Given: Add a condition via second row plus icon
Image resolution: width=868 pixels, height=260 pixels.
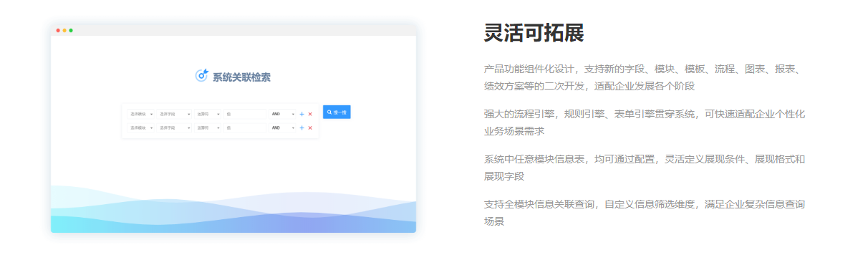Looking at the screenshot, I should click(302, 127).
